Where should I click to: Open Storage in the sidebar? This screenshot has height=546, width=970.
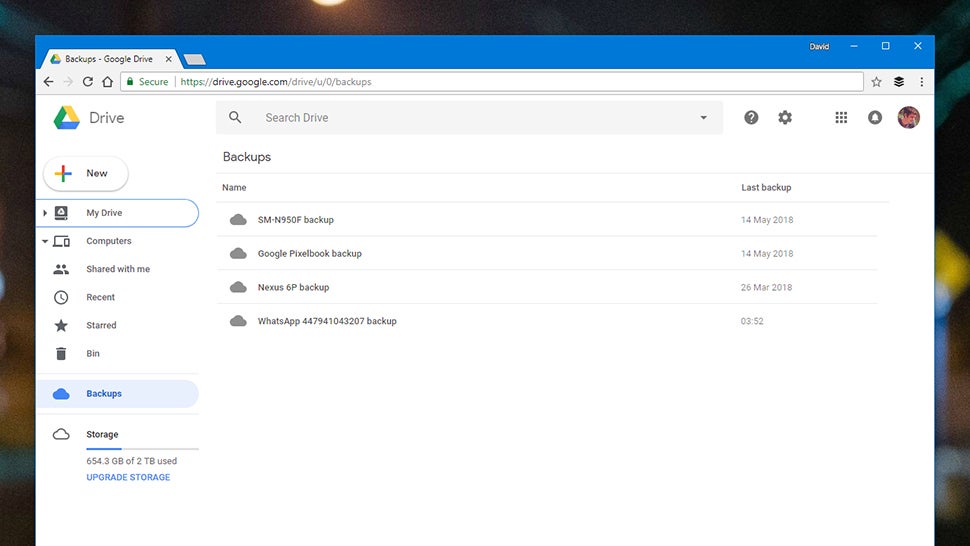pyautogui.click(x=102, y=434)
